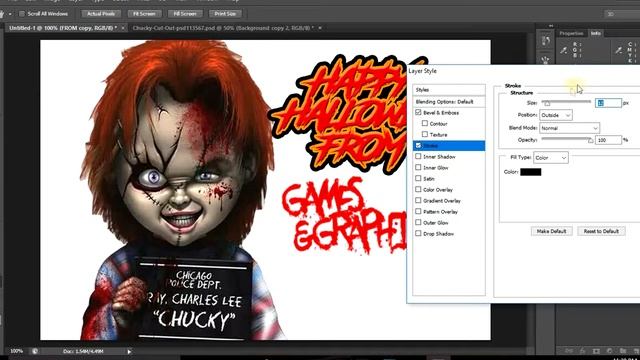This screenshot has width=640, height=360.
Task: Open the stroke Blend Mode dropdown
Action: 569,128
